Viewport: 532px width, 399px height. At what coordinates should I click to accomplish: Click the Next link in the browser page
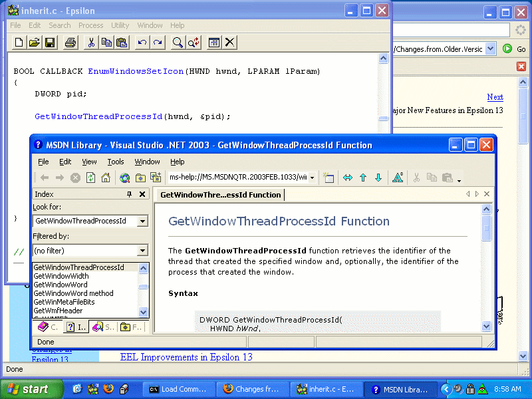pyautogui.click(x=495, y=97)
